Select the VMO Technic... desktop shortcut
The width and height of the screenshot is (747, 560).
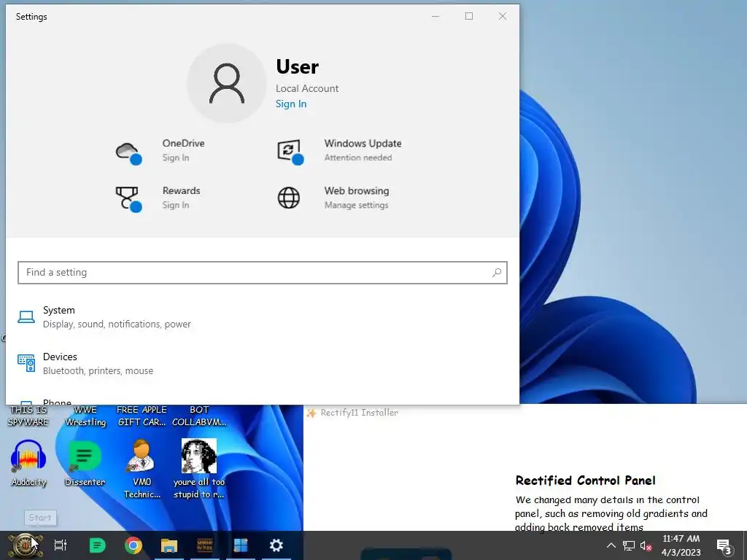point(142,469)
